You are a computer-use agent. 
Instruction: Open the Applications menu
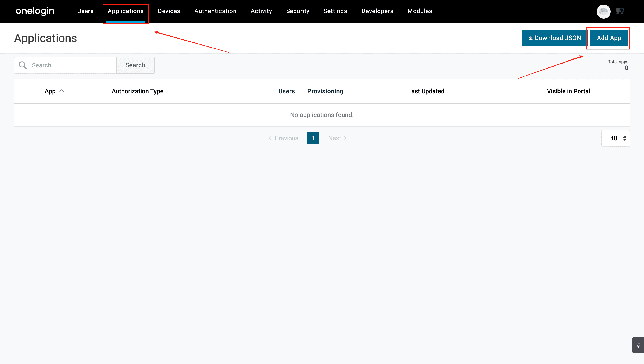point(126,11)
